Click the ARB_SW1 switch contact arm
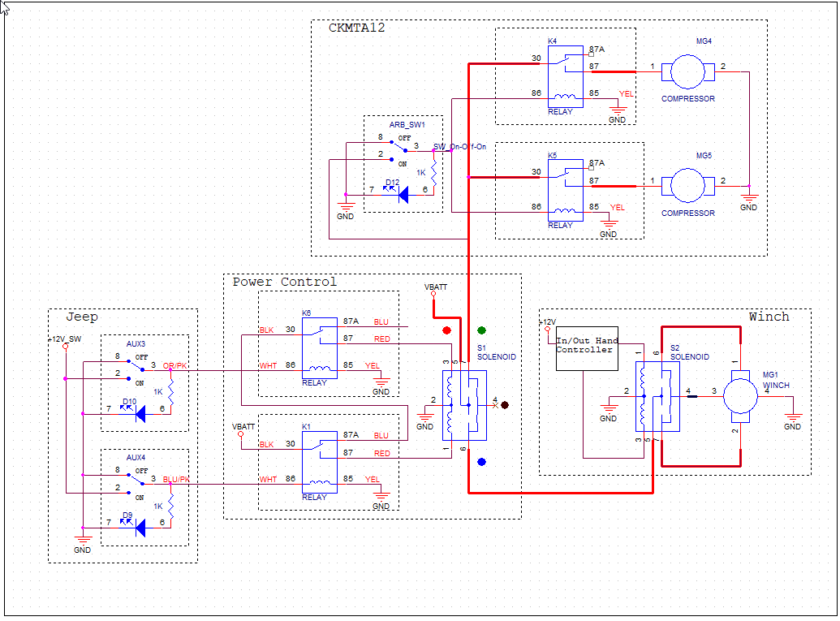 coord(398,147)
